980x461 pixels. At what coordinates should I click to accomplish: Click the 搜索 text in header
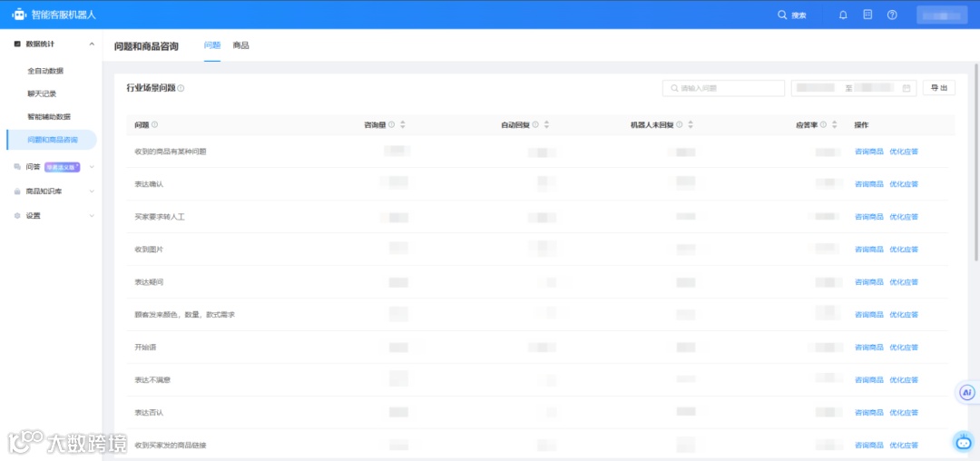click(799, 15)
